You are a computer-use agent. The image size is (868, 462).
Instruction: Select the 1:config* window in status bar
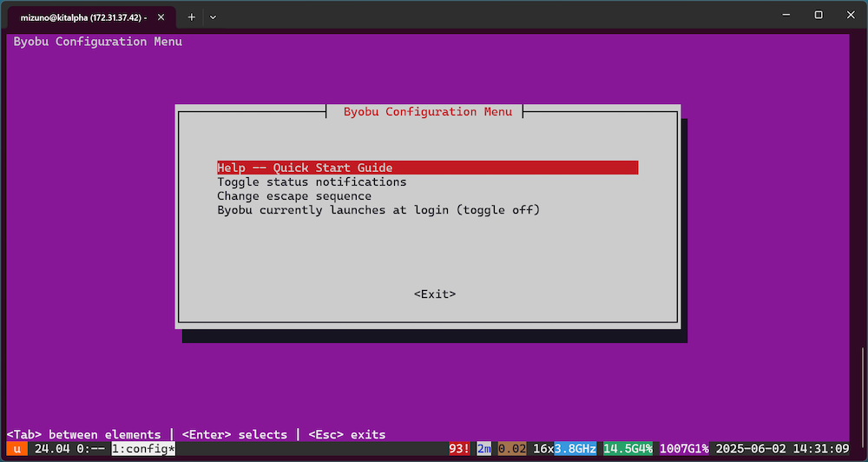point(143,449)
